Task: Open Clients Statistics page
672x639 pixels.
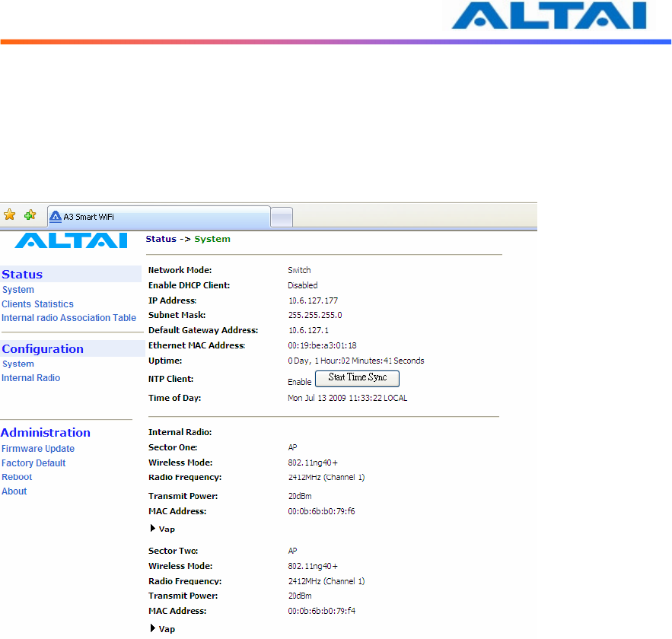Action: click(38, 304)
